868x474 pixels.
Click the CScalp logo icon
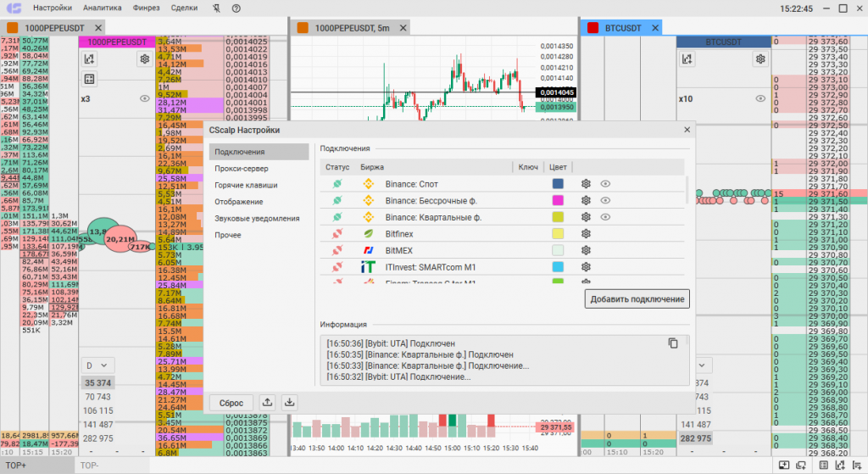tap(14, 8)
